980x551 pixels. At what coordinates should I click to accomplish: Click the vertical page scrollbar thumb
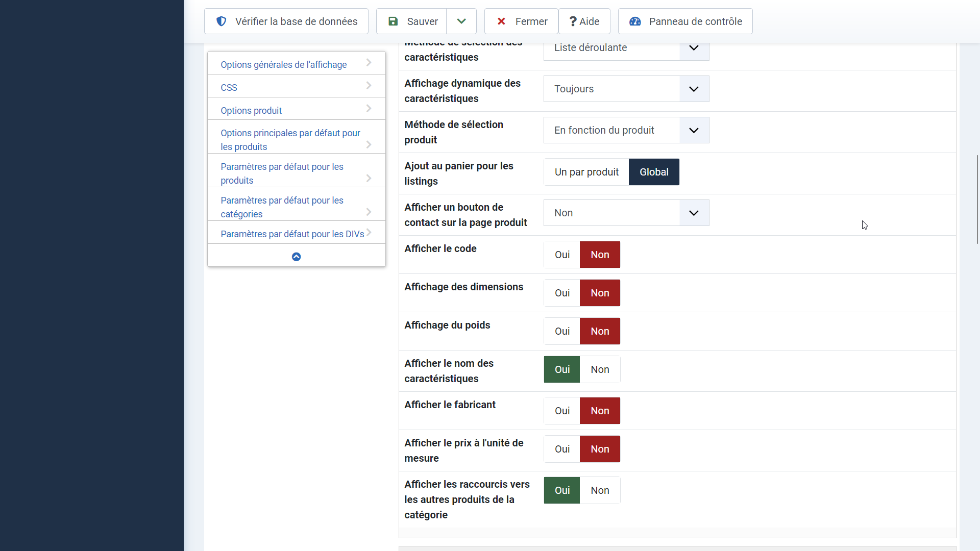977,199
